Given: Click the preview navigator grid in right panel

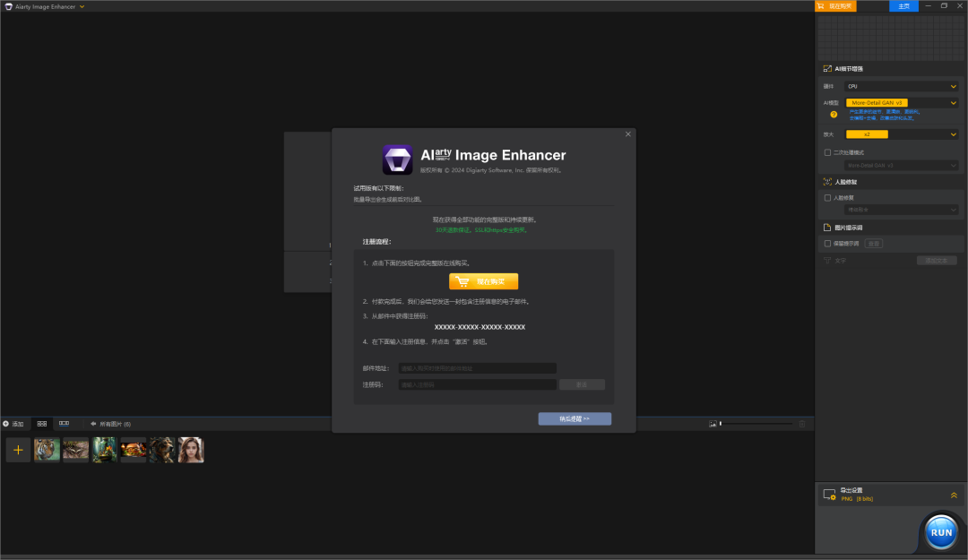Looking at the screenshot, I should click(x=891, y=38).
